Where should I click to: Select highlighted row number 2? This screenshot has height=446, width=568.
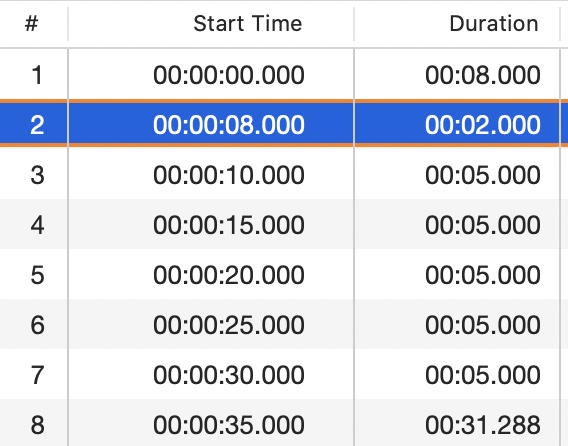coord(37,125)
